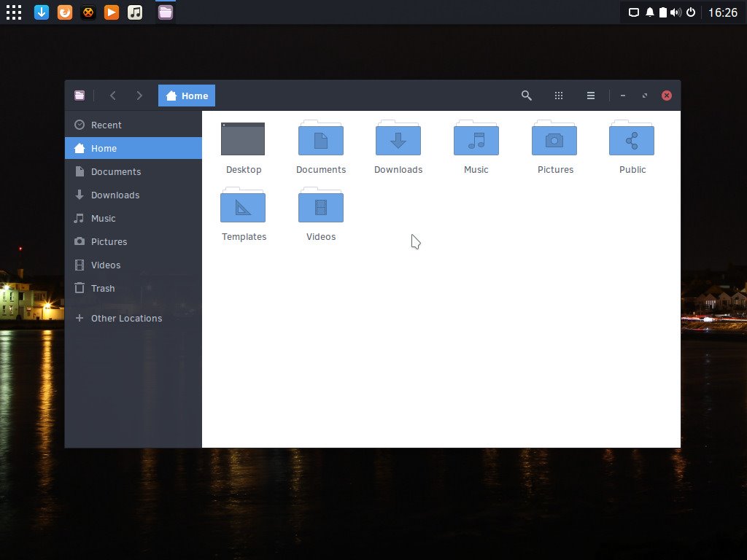The image size is (747, 560).
Task: Open the search tool in file manager
Action: click(x=526, y=96)
